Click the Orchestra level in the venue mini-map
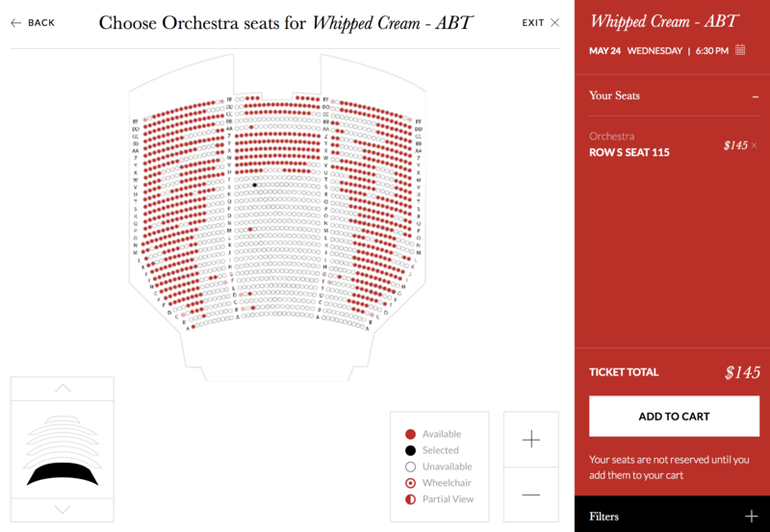The image size is (770, 532). coord(63,473)
